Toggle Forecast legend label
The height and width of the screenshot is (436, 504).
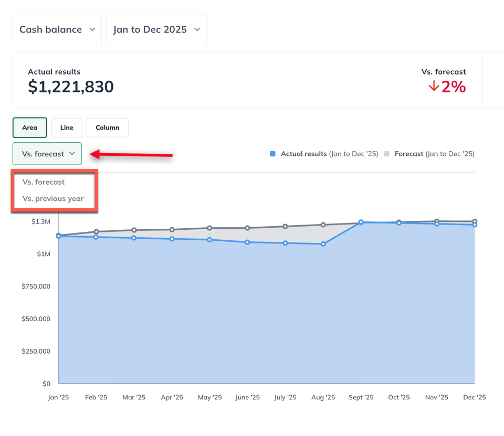point(435,154)
